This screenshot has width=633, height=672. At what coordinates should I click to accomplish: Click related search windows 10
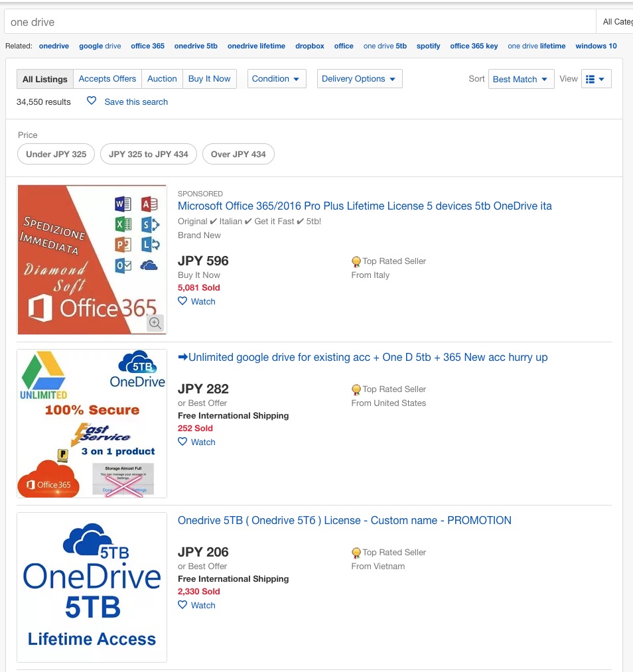pyautogui.click(x=596, y=46)
